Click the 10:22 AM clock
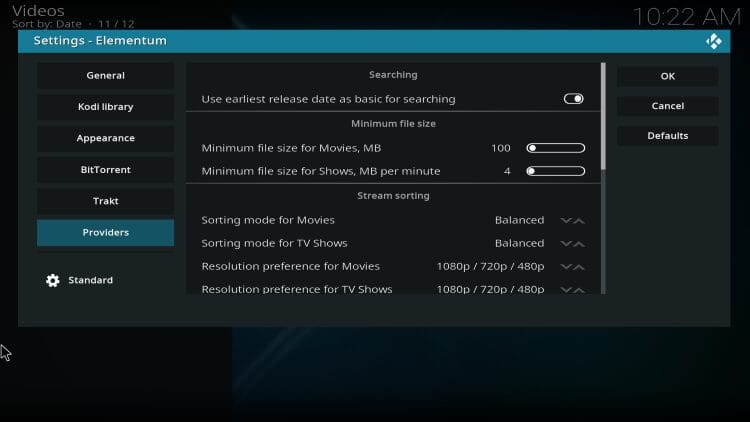This screenshot has width=750, height=422. (x=687, y=17)
